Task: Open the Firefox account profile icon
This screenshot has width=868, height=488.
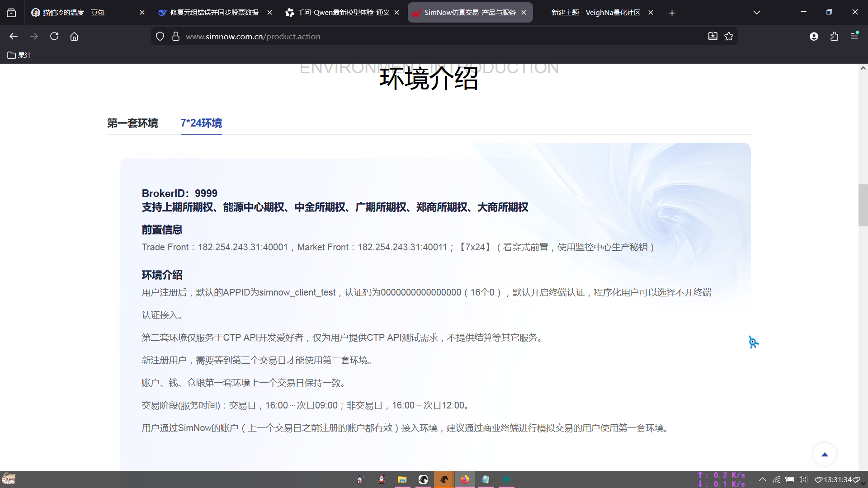Action: (814, 36)
